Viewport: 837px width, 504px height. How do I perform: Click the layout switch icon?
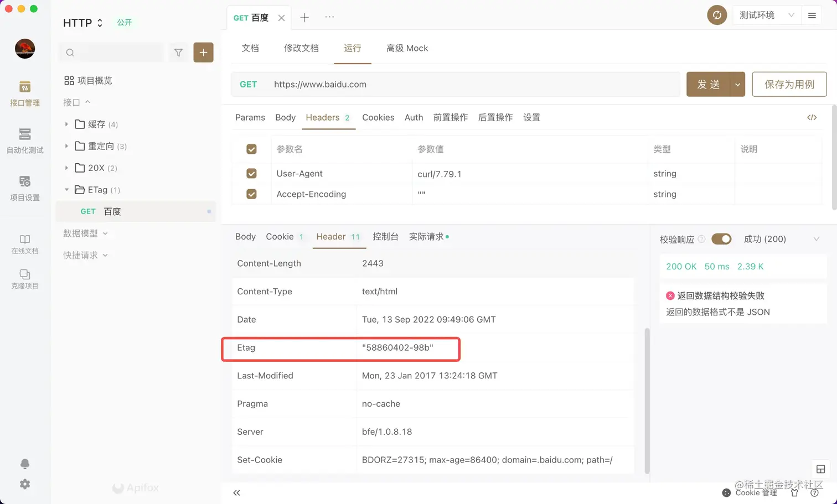click(x=820, y=469)
